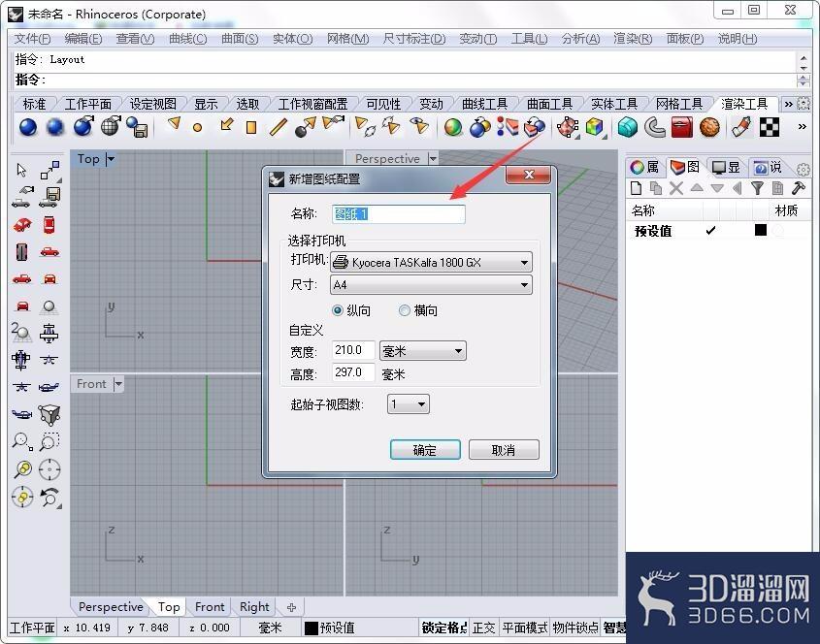
Task: Click the green-orange material sphere icon
Action: click(x=453, y=127)
